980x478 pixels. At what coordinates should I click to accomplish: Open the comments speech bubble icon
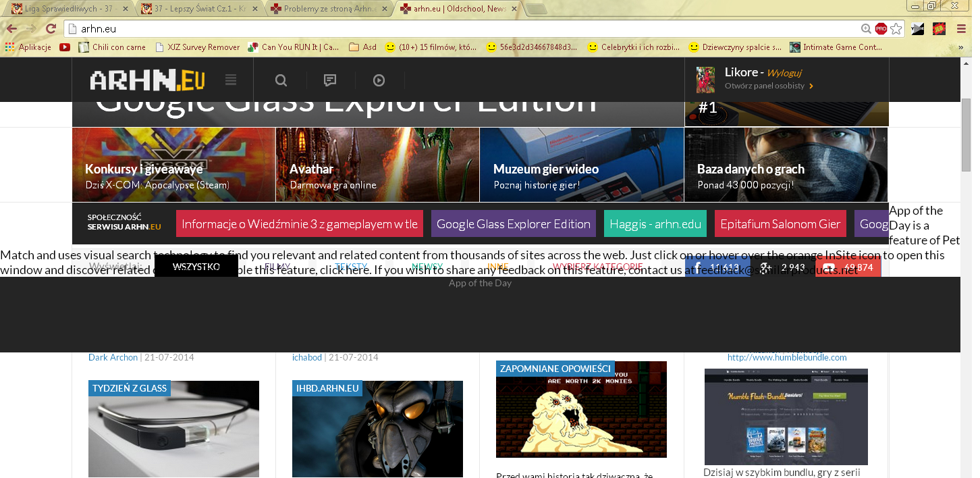point(330,80)
